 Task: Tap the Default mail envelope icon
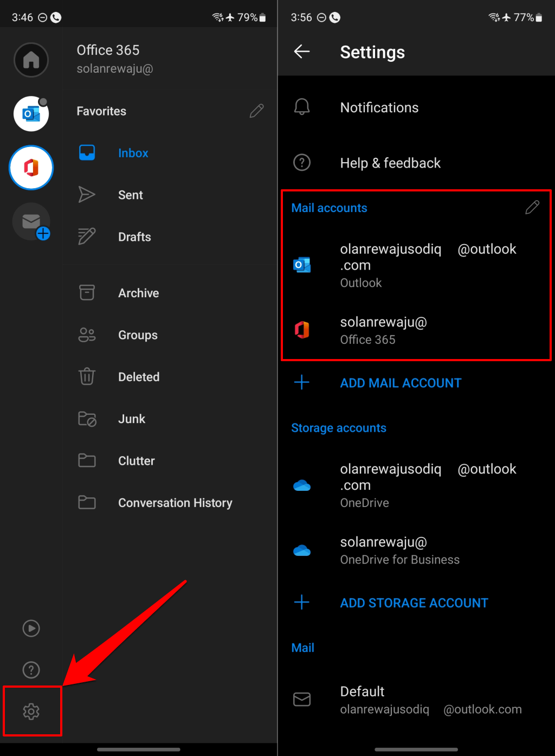[302, 700]
